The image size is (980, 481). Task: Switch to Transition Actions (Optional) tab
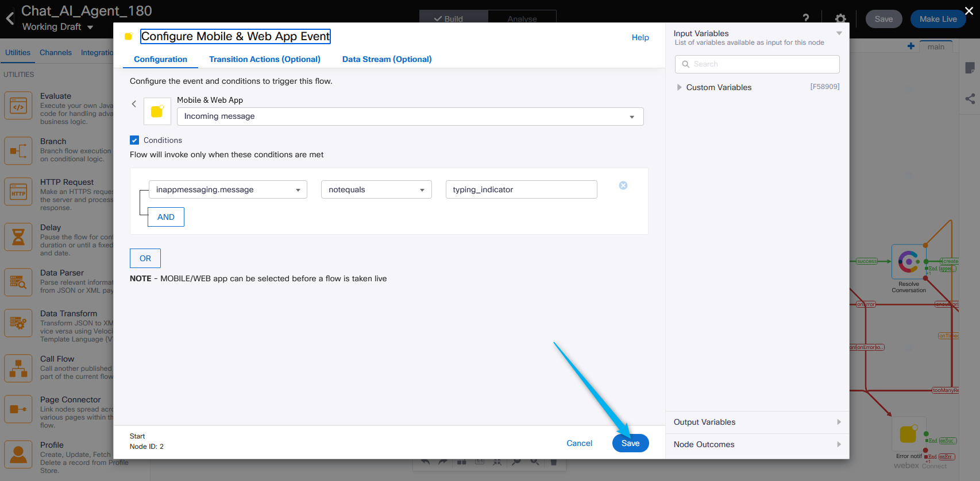coord(264,59)
